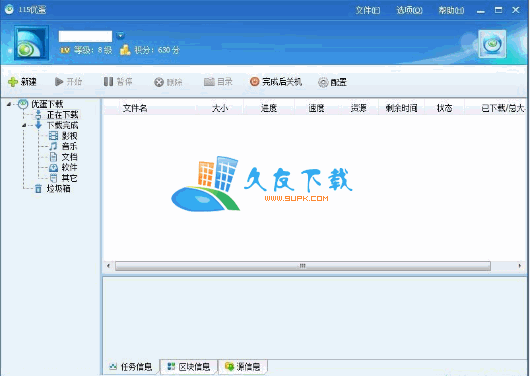The height and width of the screenshot is (376, 530).
Task: Select 音乐 category in the tree
Action: click(x=69, y=146)
